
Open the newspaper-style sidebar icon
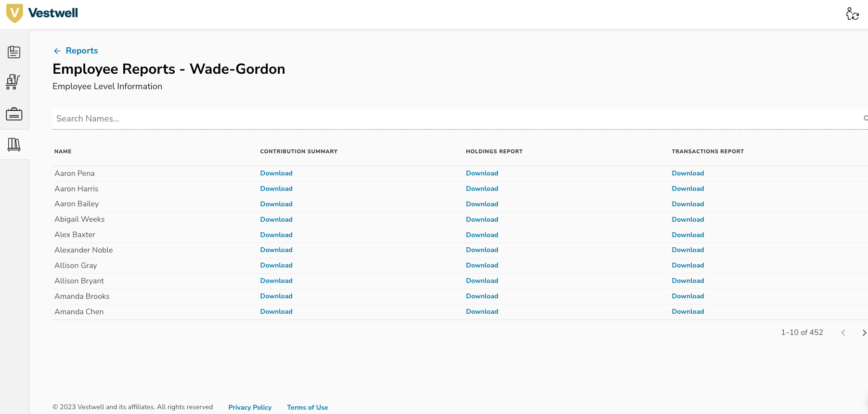14,52
